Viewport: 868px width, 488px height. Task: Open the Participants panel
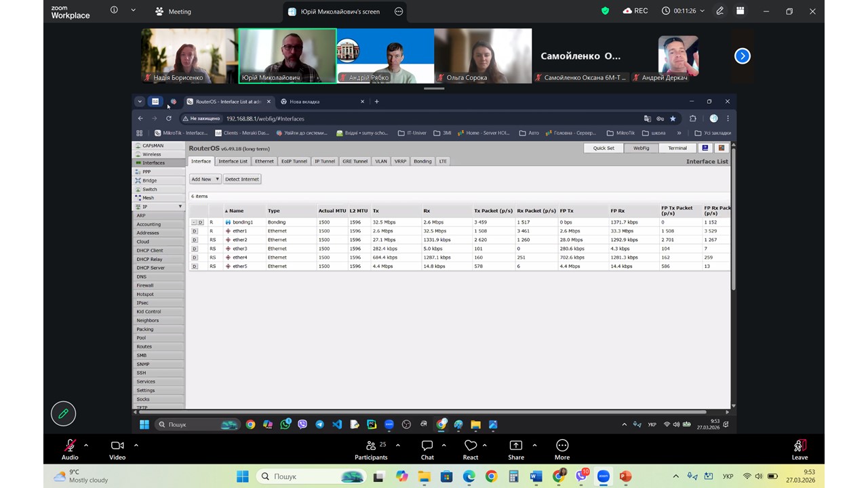371,449
